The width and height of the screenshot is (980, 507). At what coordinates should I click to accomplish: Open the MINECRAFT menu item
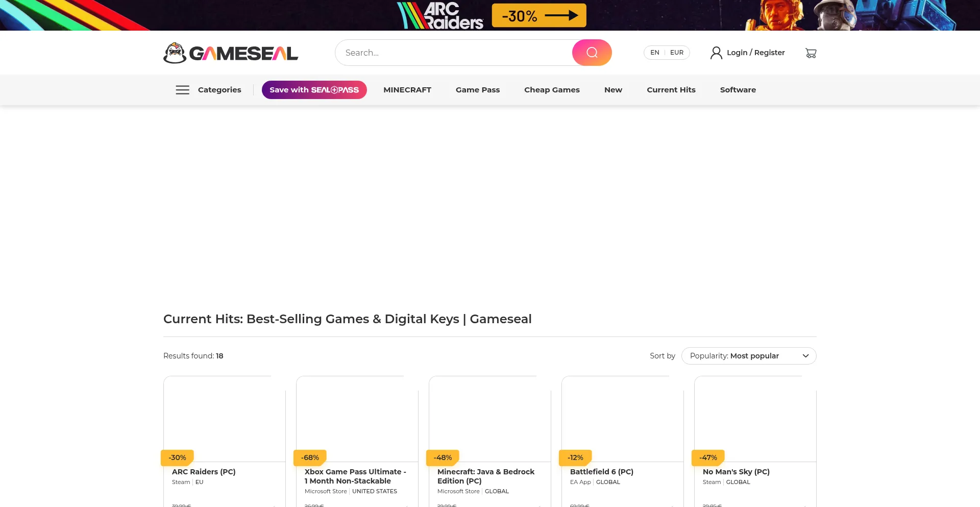coord(407,90)
